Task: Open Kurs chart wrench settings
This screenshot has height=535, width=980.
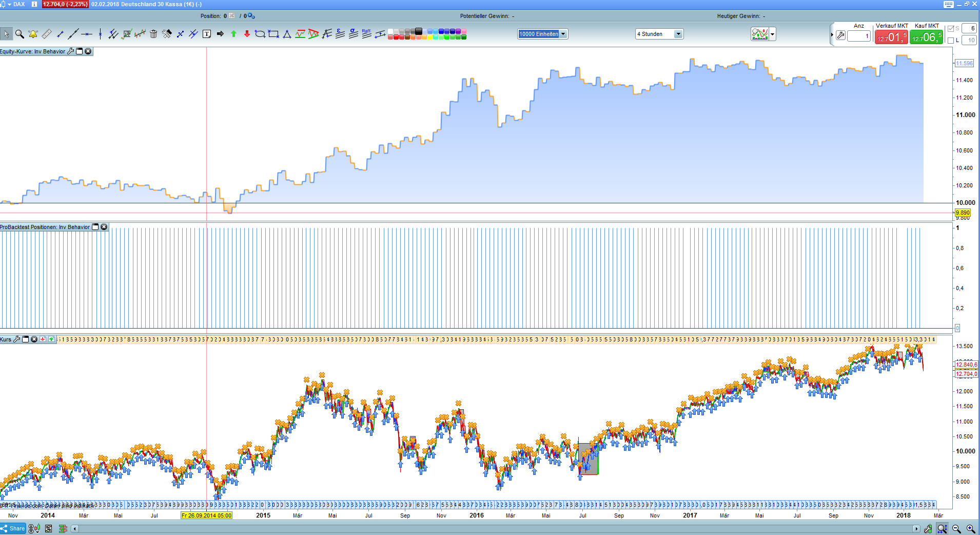Action: 17,339
